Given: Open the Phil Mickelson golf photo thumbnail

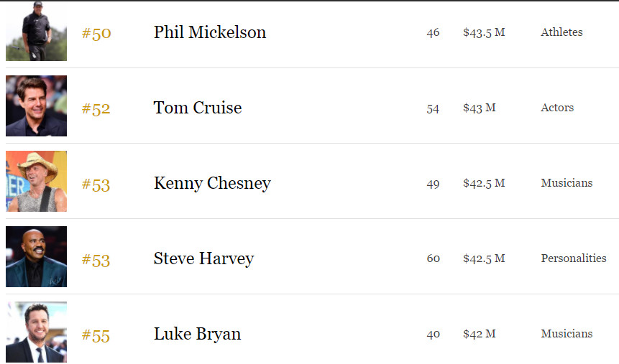Looking at the screenshot, I should pyautogui.click(x=37, y=31).
